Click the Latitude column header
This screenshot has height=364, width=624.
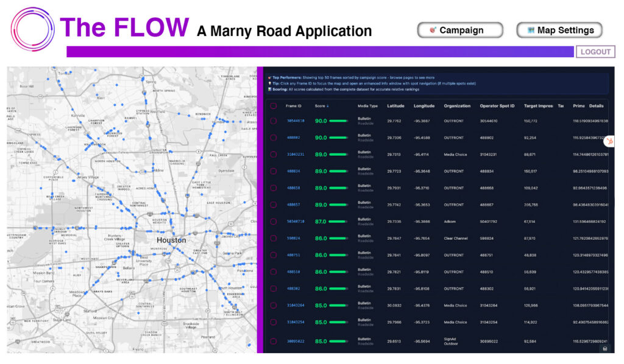395,106
